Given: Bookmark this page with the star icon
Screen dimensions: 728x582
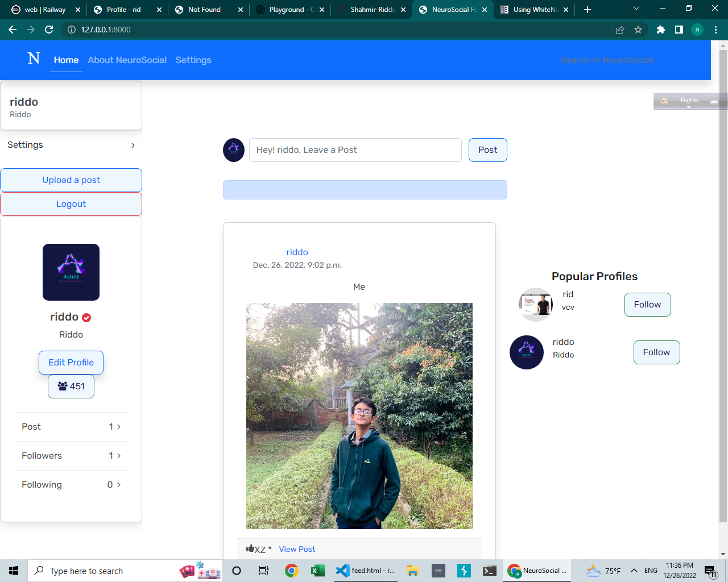Looking at the screenshot, I should tap(638, 30).
